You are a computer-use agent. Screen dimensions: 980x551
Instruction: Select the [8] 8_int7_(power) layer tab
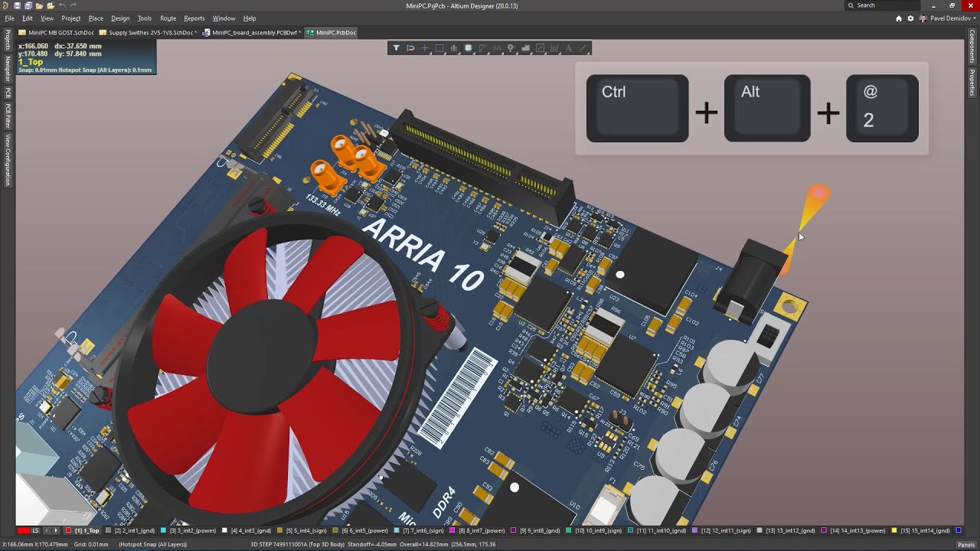click(x=478, y=530)
